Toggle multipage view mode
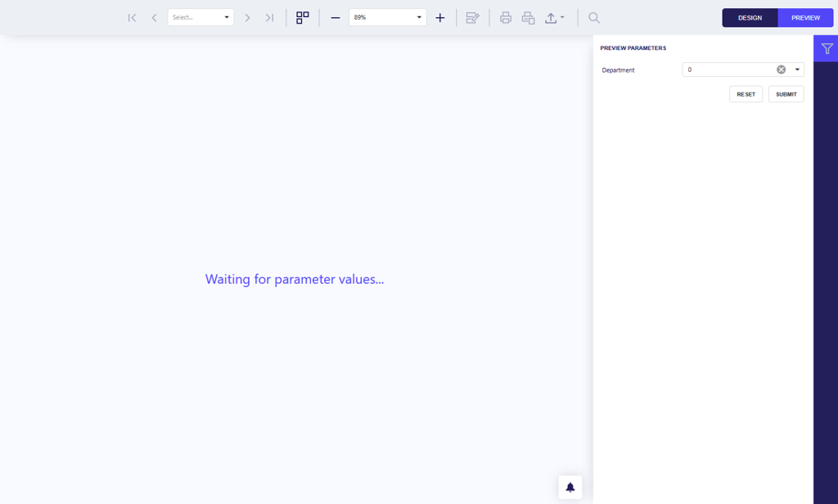This screenshot has height=504, width=838. 302,18
